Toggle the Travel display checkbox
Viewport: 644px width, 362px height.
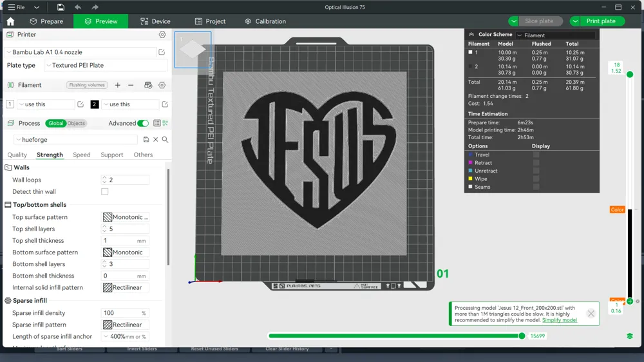click(x=536, y=155)
